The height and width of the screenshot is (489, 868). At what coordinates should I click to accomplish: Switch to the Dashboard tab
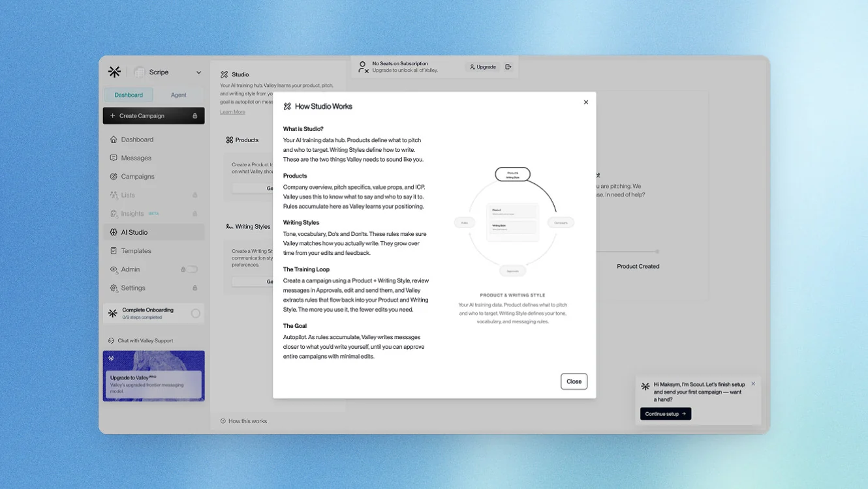[x=129, y=95]
